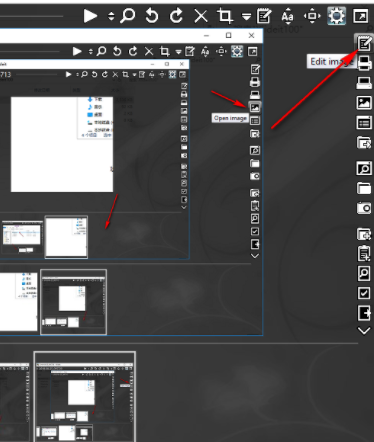Click the nested window's printer sidebar icon

click(x=255, y=82)
